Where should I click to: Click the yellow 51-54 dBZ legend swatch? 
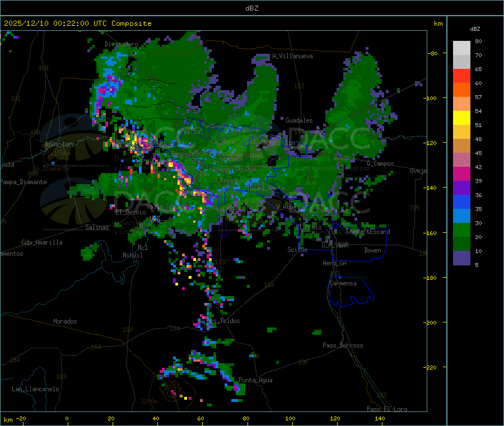[461, 118]
